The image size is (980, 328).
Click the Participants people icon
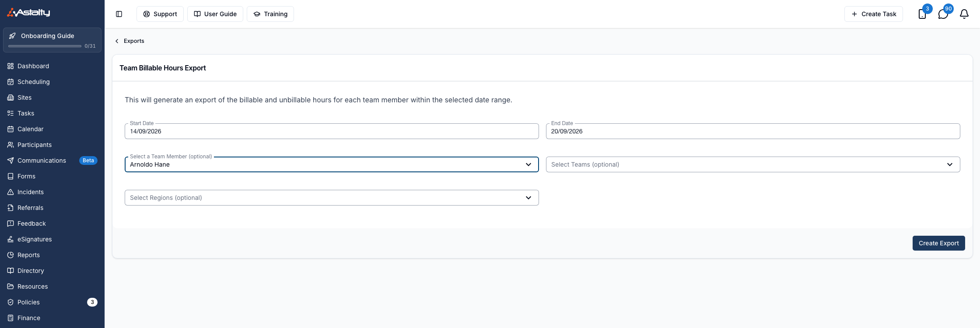(10, 145)
